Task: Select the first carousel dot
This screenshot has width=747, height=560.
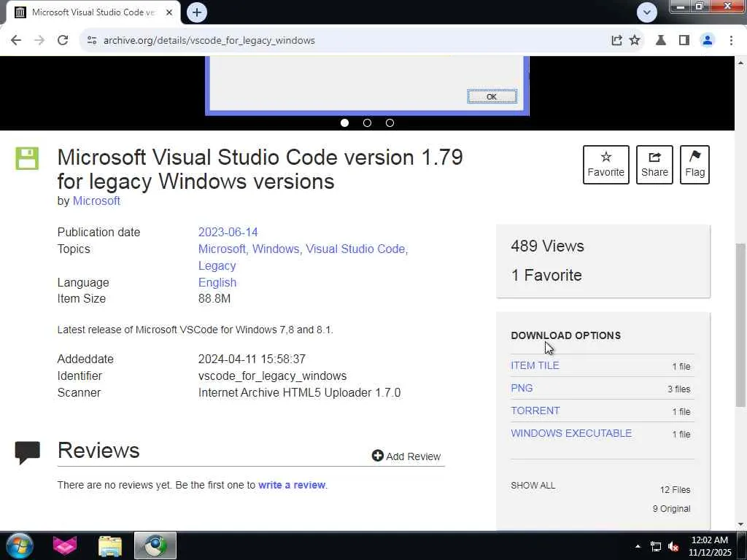Action: tap(344, 122)
